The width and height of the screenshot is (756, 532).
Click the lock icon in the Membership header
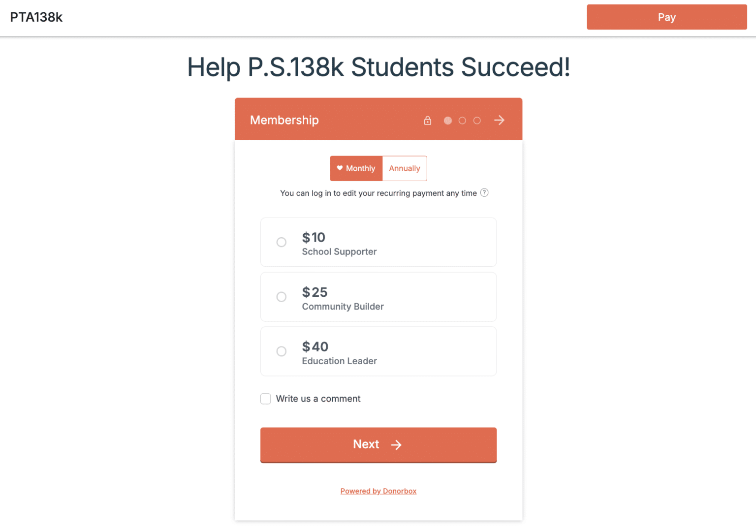coord(427,120)
